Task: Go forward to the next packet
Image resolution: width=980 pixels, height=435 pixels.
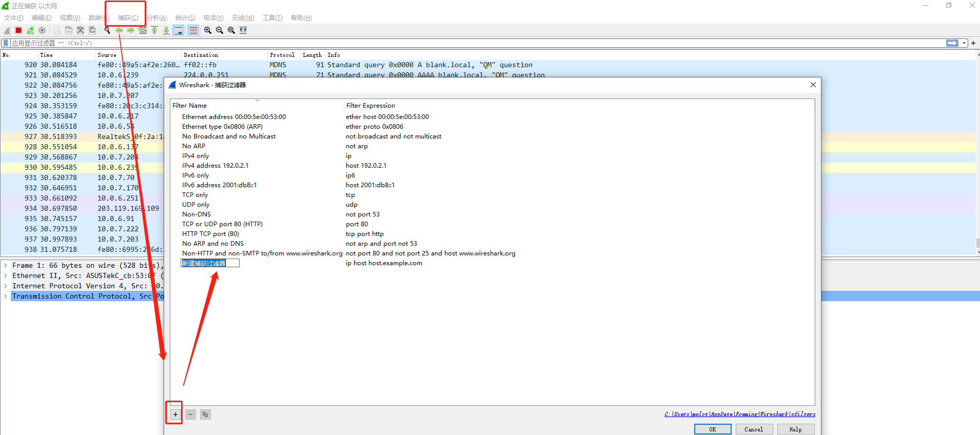Action: coord(131,30)
